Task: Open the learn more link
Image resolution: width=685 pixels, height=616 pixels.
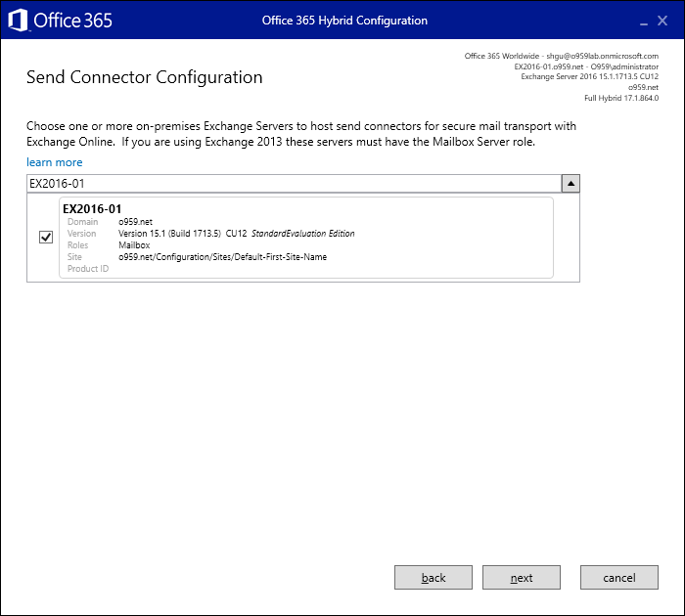Action: point(54,162)
